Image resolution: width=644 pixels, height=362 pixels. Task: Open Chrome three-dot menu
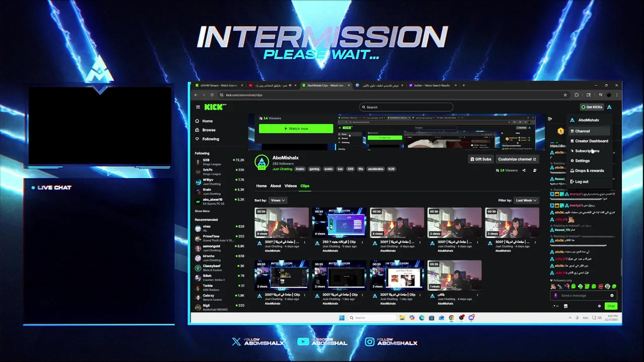click(x=617, y=95)
